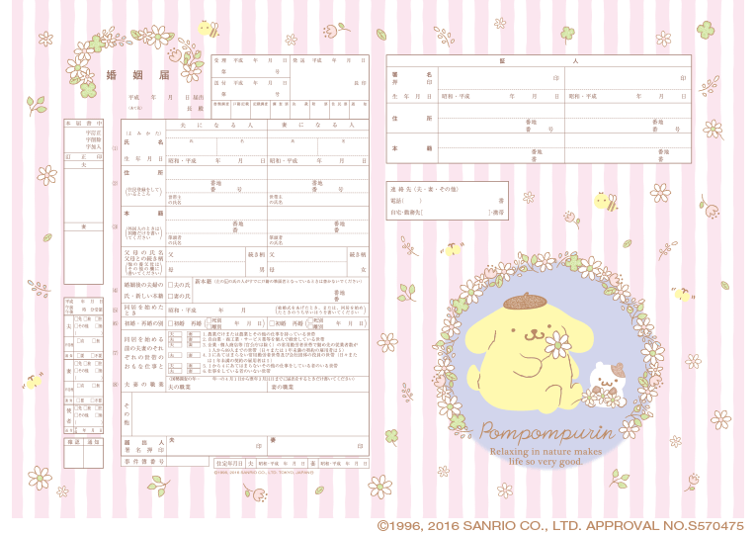Screen dimensions: 756x535
Task: Click the second witness birth date field
Action: [x=628, y=97]
